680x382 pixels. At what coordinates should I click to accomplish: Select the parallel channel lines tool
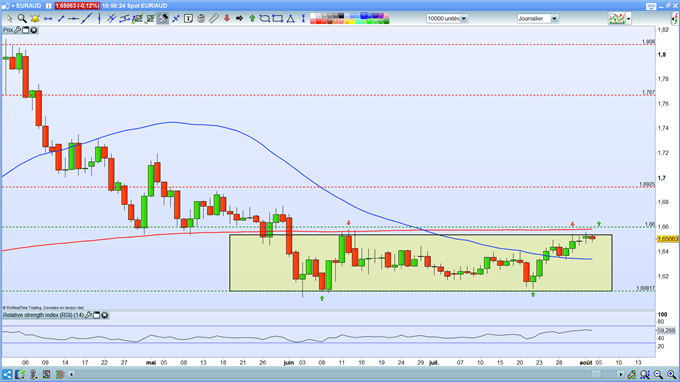111,19
